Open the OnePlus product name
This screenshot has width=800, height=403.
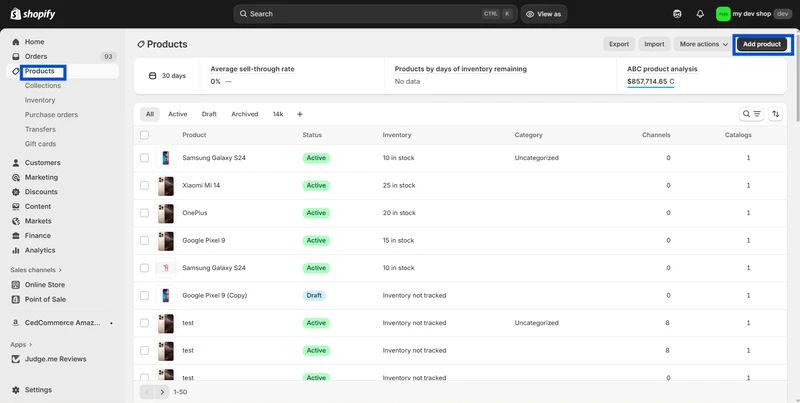tap(195, 213)
